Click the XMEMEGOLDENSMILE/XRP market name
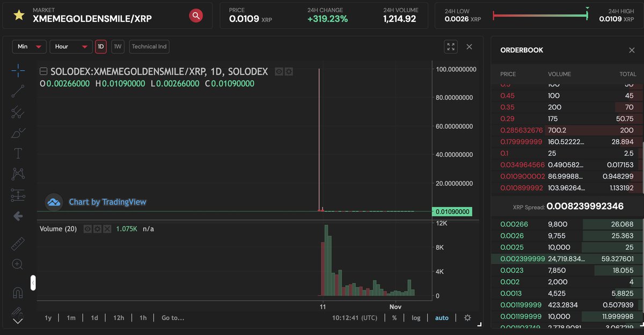 click(x=92, y=19)
